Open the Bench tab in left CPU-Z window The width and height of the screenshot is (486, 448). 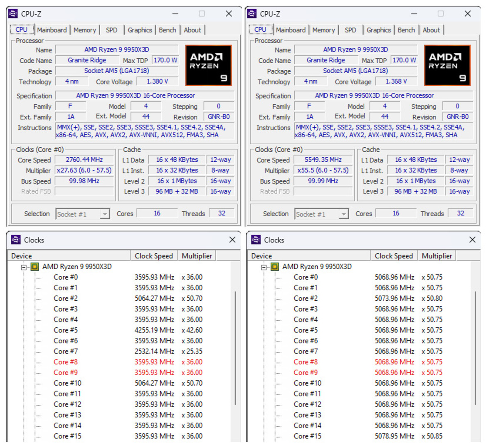pyautogui.click(x=168, y=30)
